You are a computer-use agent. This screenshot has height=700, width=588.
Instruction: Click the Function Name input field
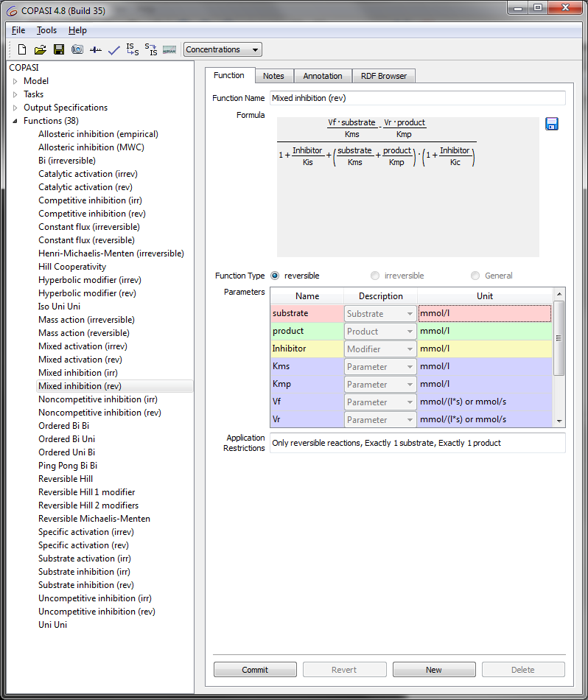pos(417,98)
